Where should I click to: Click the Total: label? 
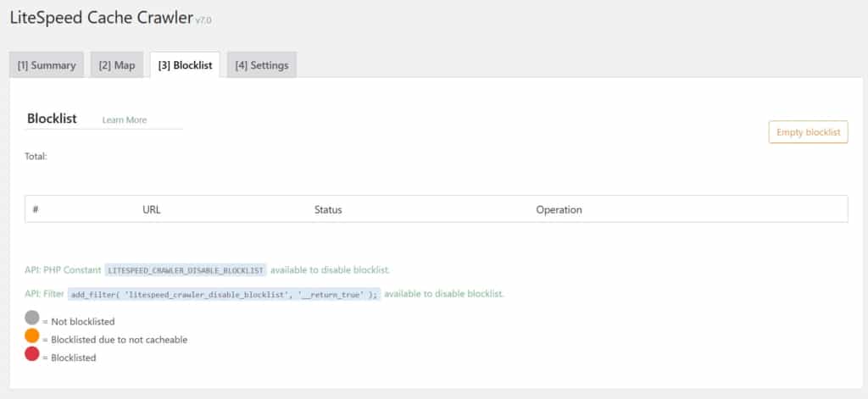coord(36,157)
